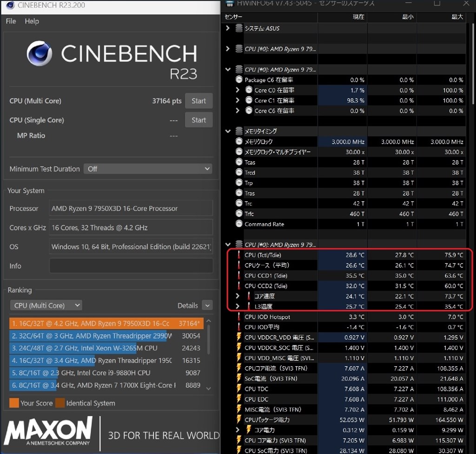Click the Tcas clock icon
The width and height of the screenshot is (476, 454).
coord(239,162)
